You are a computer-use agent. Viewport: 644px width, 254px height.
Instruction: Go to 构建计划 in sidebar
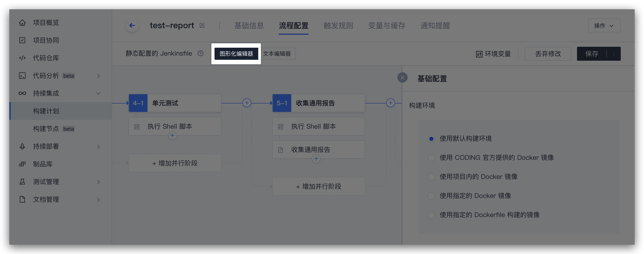61,111
